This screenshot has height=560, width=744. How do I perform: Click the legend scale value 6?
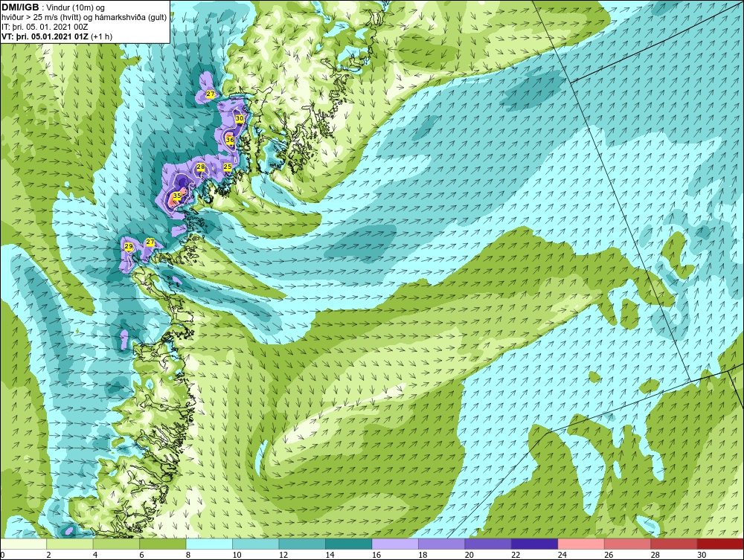142,555
